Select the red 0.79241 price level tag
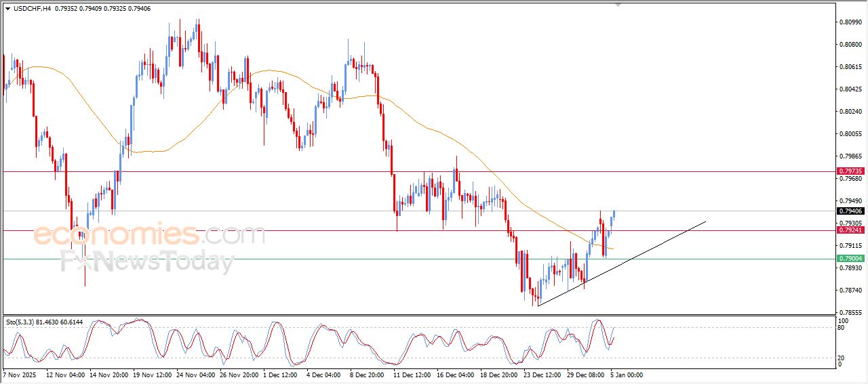This screenshot has width=868, height=384. click(851, 230)
